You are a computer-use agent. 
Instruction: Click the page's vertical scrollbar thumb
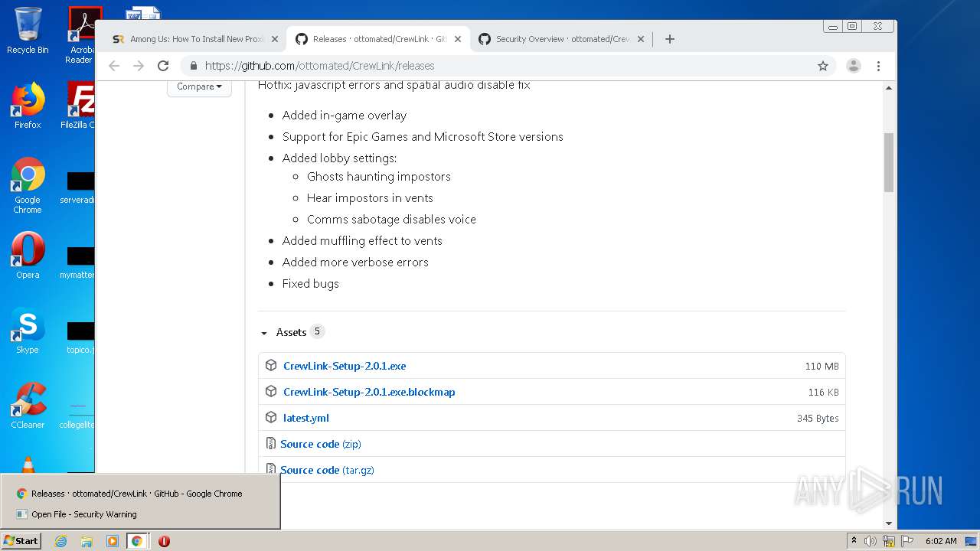[x=889, y=162]
